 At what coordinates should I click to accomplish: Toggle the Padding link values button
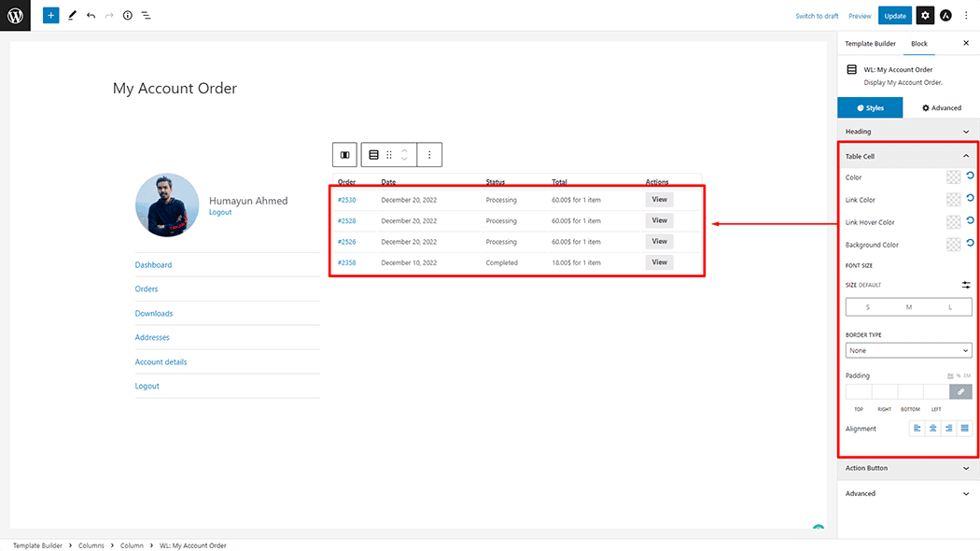pos(960,391)
